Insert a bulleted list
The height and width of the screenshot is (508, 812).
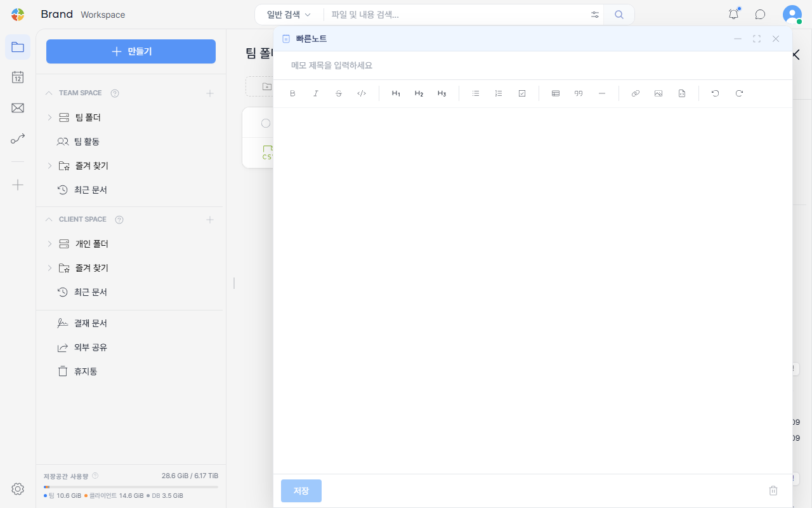(476, 93)
